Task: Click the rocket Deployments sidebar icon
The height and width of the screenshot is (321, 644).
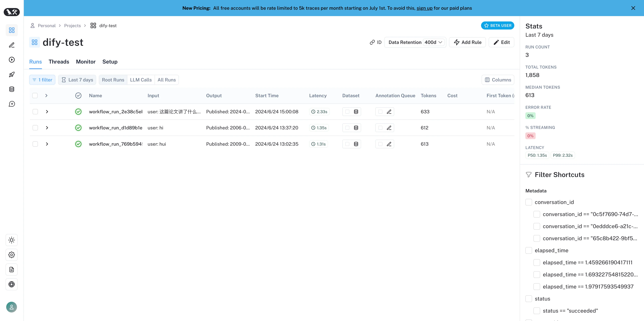Action: [x=12, y=74]
